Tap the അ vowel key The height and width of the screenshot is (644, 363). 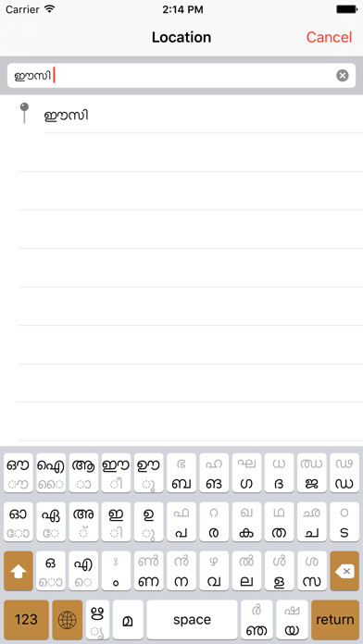(x=84, y=522)
